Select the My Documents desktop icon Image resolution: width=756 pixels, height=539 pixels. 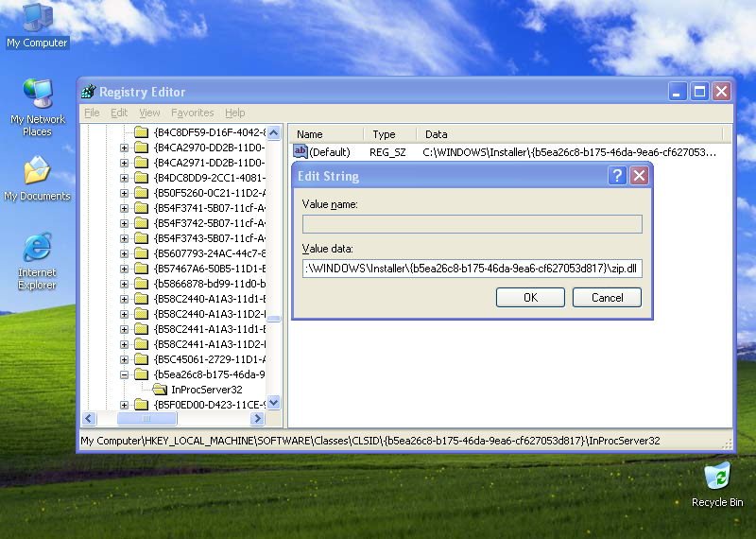pyautogui.click(x=37, y=172)
